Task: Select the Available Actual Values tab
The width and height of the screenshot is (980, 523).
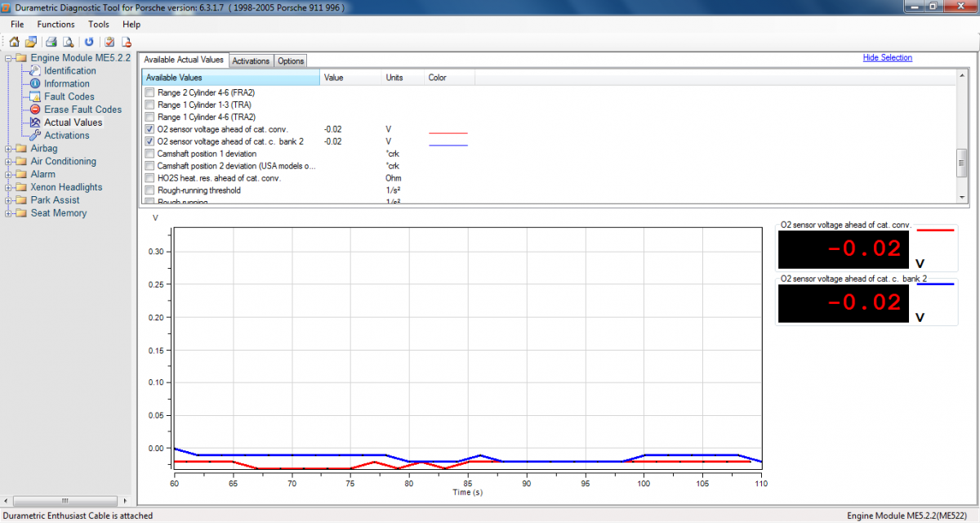Action: (184, 60)
